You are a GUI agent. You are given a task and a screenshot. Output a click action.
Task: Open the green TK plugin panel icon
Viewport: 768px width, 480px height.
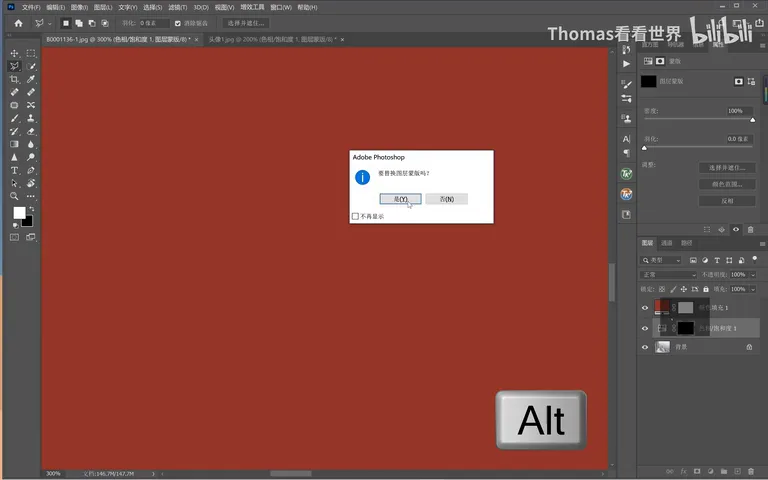pyautogui.click(x=626, y=174)
